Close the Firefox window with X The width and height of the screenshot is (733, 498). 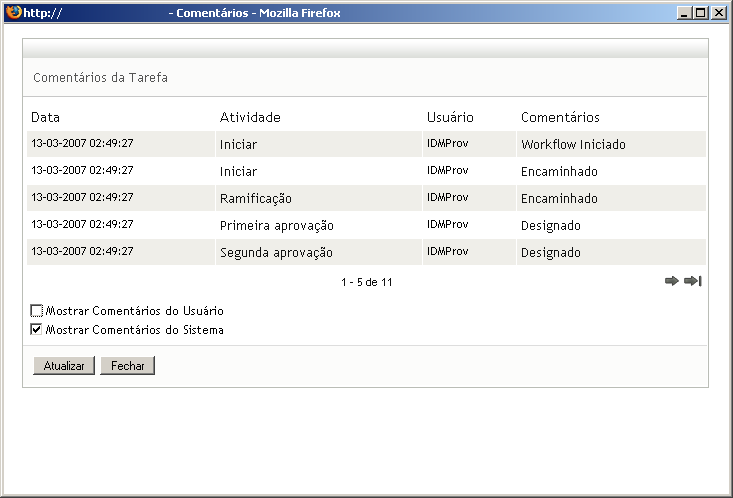tap(718, 13)
